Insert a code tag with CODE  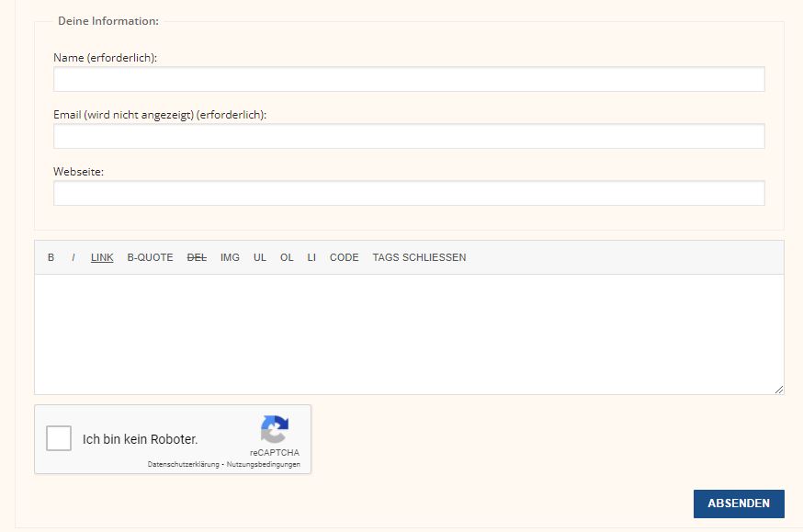click(x=345, y=257)
